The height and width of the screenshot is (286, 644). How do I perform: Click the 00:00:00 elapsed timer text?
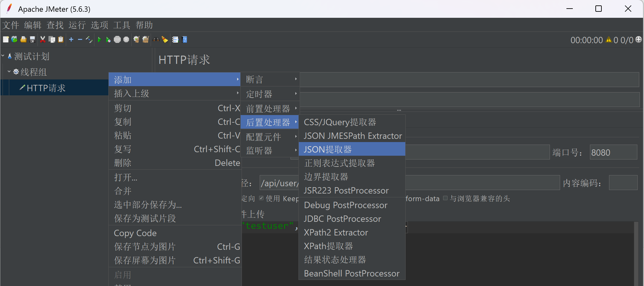point(586,40)
